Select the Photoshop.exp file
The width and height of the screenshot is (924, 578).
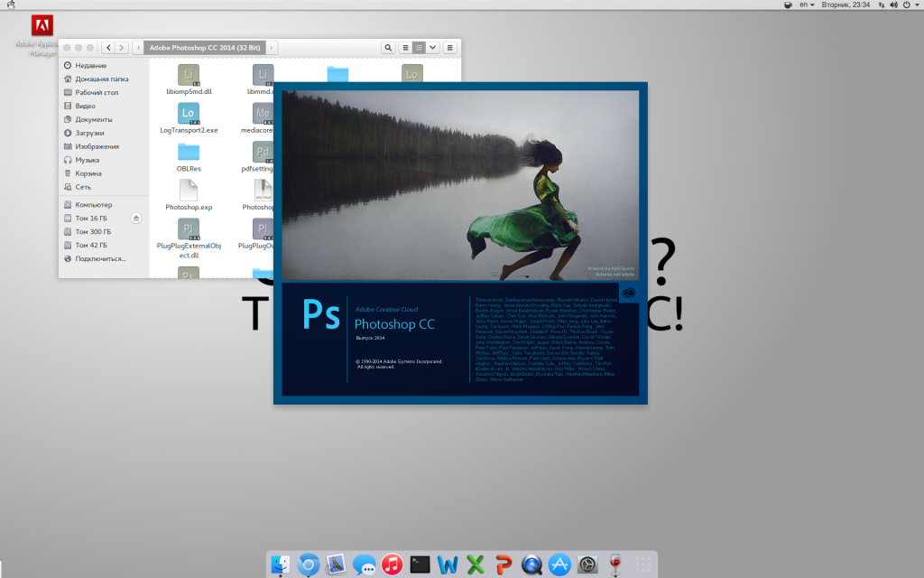coord(189,191)
